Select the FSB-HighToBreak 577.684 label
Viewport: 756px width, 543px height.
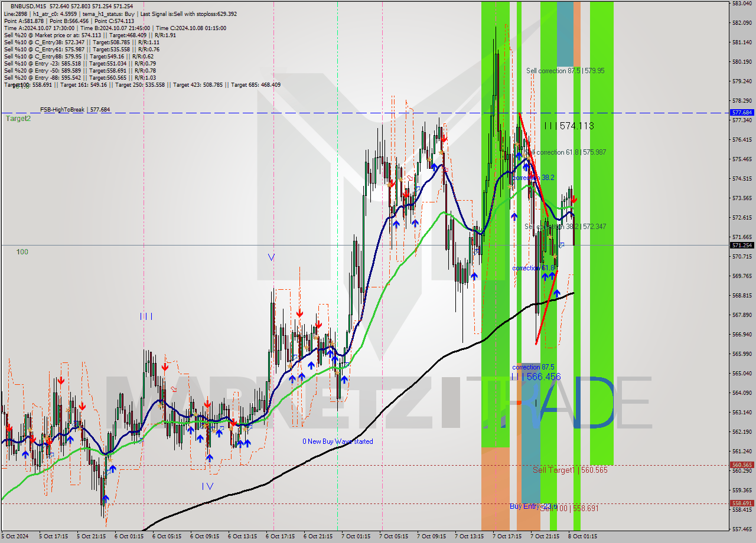click(75, 110)
